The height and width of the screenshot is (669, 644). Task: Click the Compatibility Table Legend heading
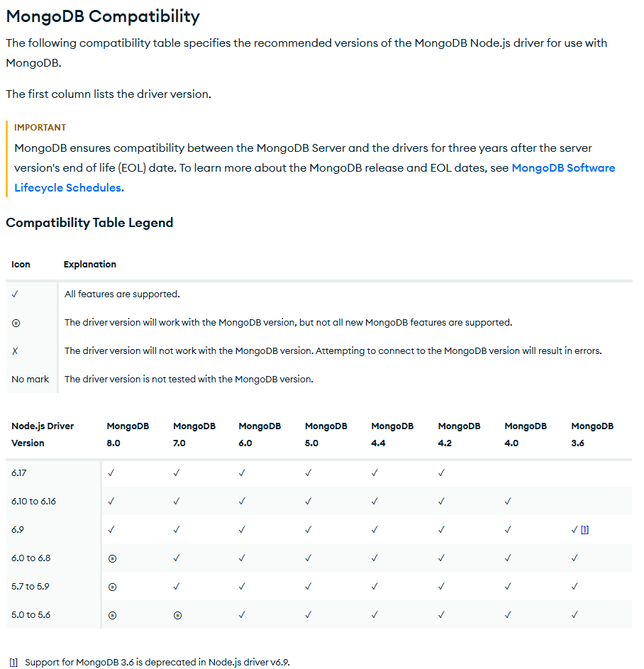tap(89, 223)
